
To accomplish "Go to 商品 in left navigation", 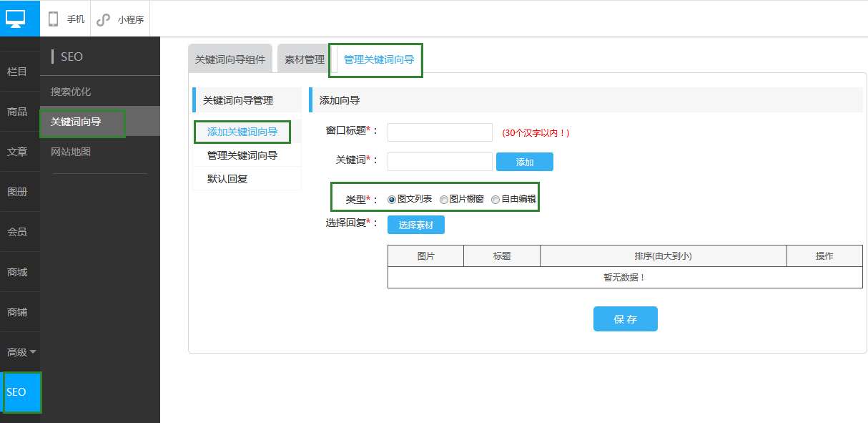I will 17,112.
